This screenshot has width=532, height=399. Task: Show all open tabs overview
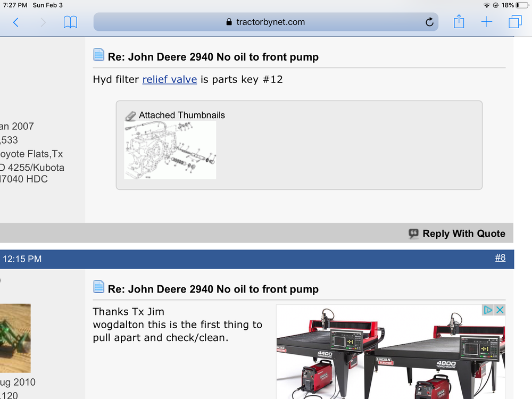(515, 22)
